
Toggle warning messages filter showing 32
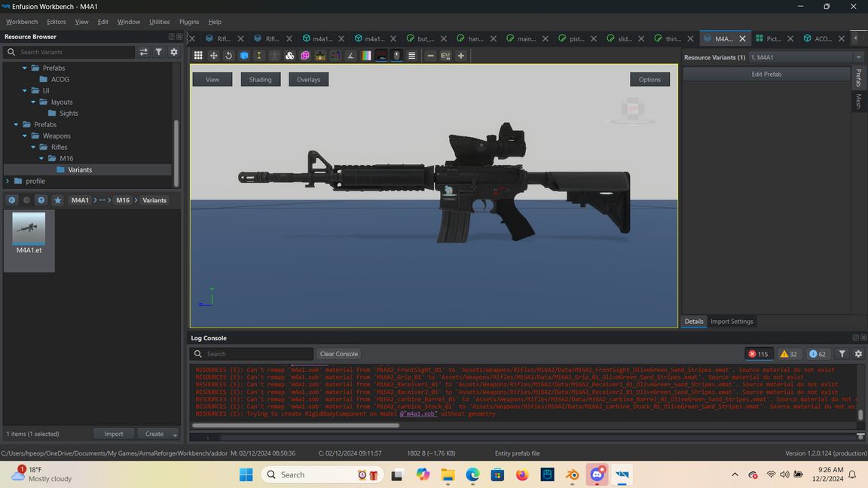(789, 354)
